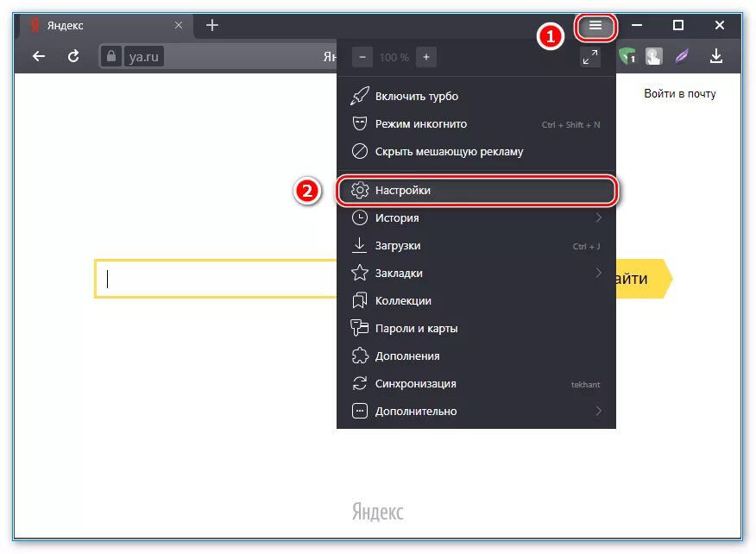Click the rocket turbo icon

360,96
